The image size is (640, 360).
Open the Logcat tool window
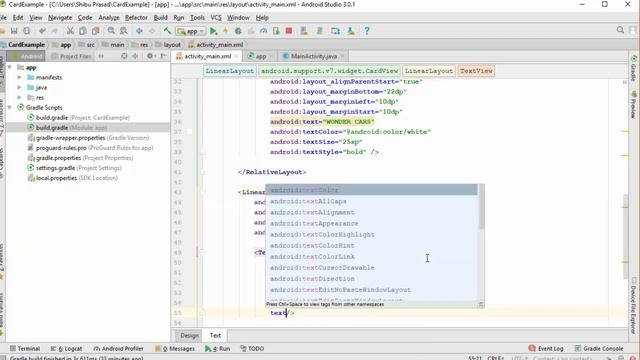[x=67, y=349]
